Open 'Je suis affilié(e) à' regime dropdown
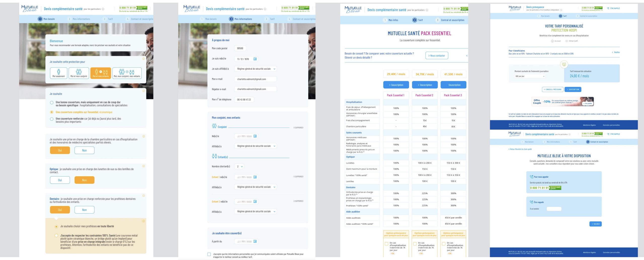 [x=255, y=69]
